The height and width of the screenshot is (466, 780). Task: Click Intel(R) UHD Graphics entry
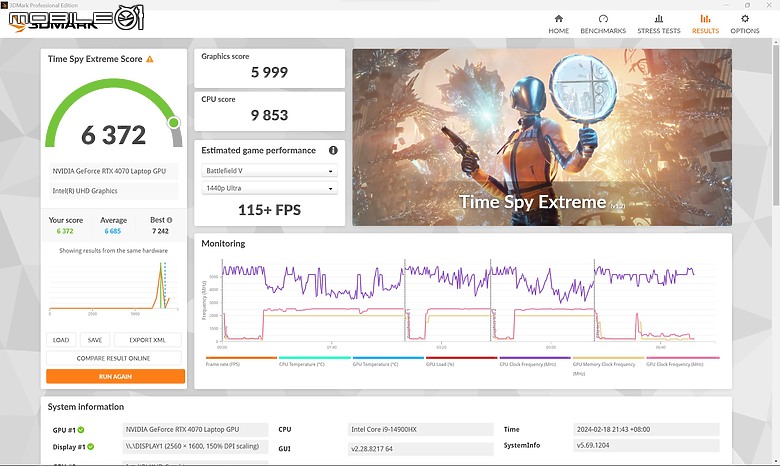pyautogui.click(x=113, y=190)
